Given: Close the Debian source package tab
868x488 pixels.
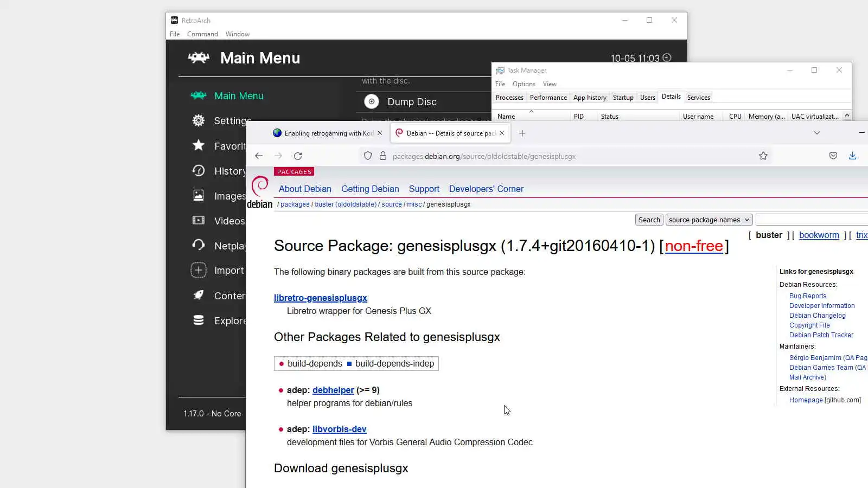Looking at the screenshot, I should pyautogui.click(x=502, y=133).
